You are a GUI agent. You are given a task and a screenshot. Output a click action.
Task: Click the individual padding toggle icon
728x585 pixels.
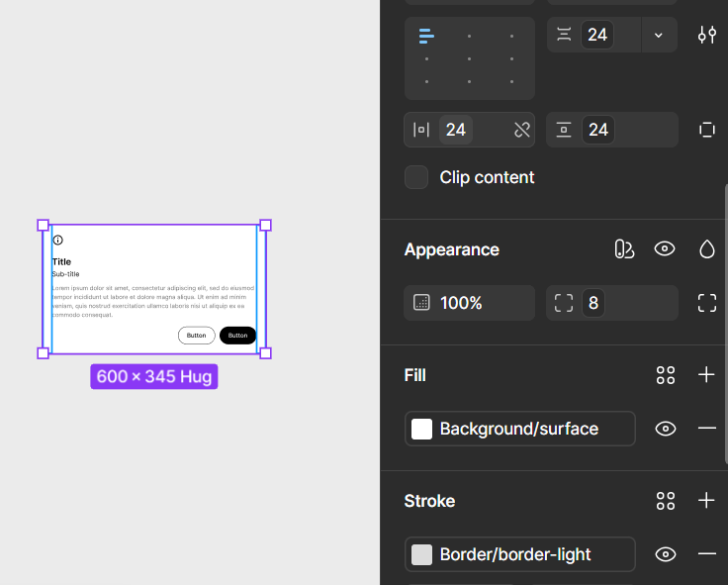[522, 130]
